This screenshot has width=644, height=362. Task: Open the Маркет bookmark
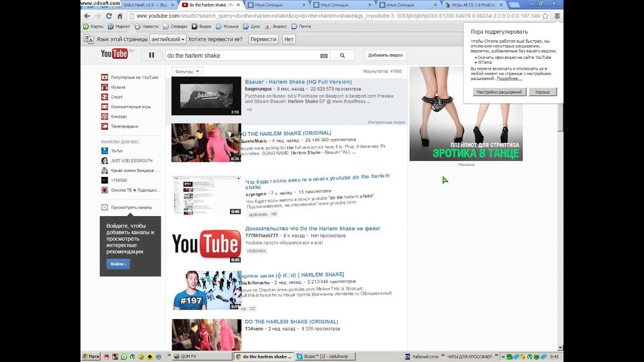(119, 26)
